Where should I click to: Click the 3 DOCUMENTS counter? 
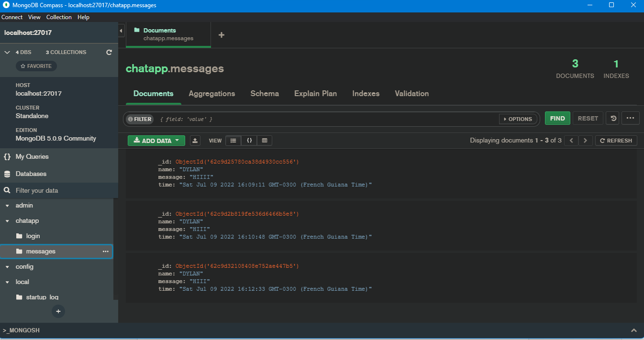point(575,69)
